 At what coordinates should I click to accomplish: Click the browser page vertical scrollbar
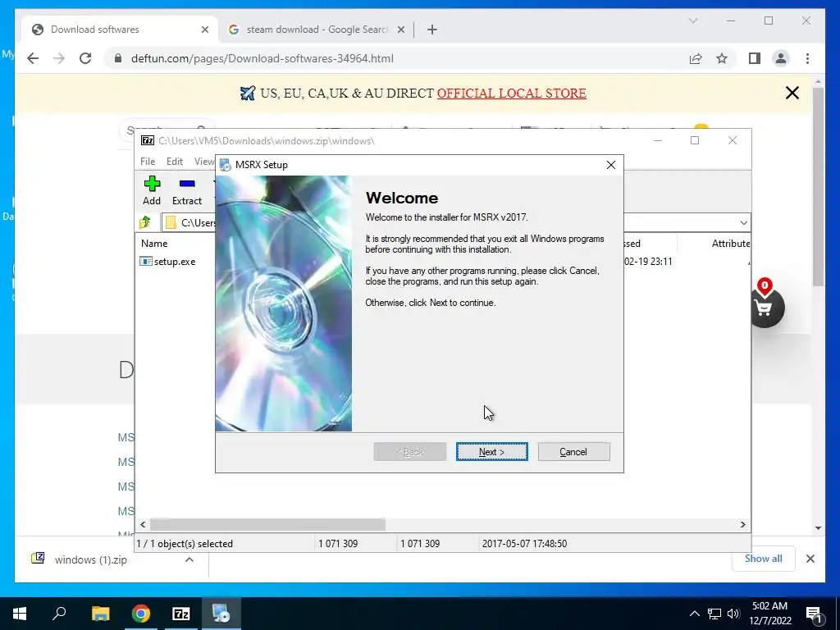[x=818, y=188]
